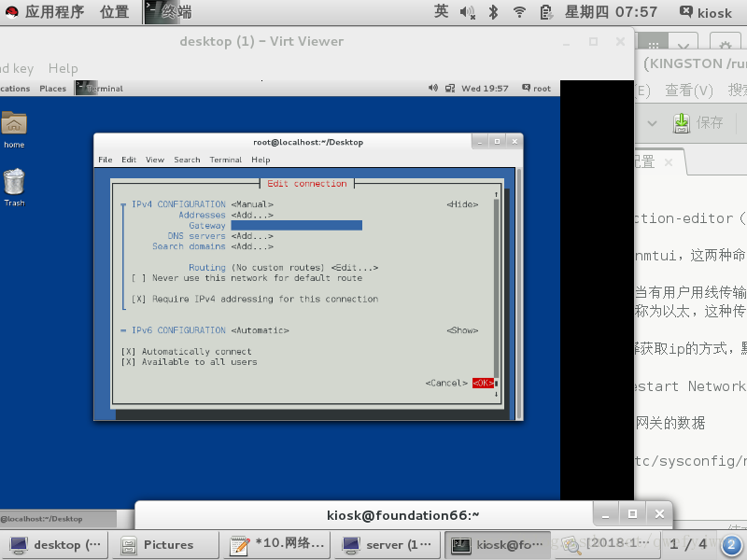
Task: Click the <Cancel> button
Action: [446, 383]
